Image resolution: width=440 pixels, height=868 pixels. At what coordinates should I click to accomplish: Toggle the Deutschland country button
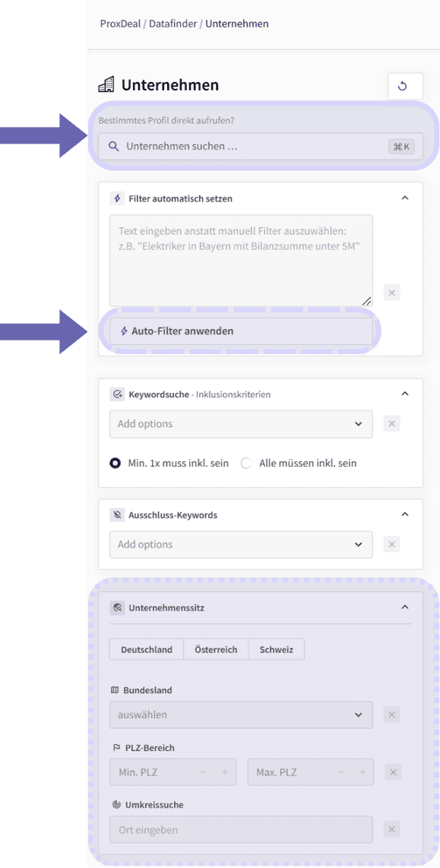click(146, 649)
